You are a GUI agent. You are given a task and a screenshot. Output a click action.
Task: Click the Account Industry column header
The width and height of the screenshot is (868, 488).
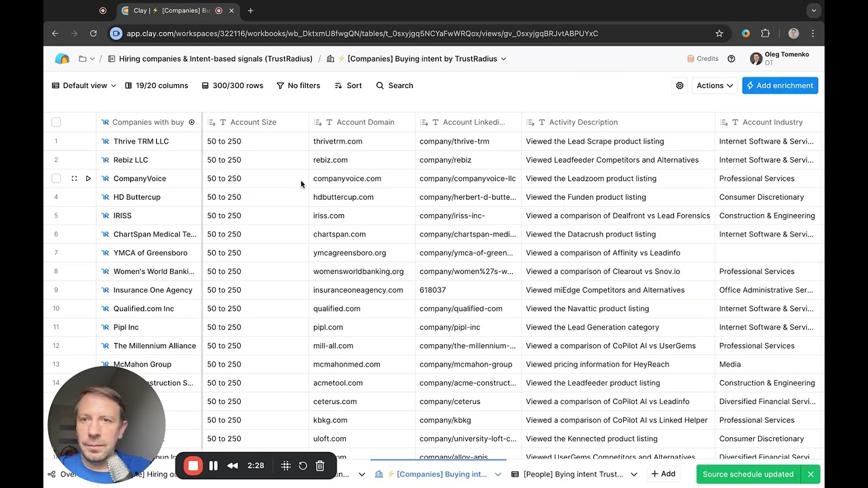(x=769, y=122)
